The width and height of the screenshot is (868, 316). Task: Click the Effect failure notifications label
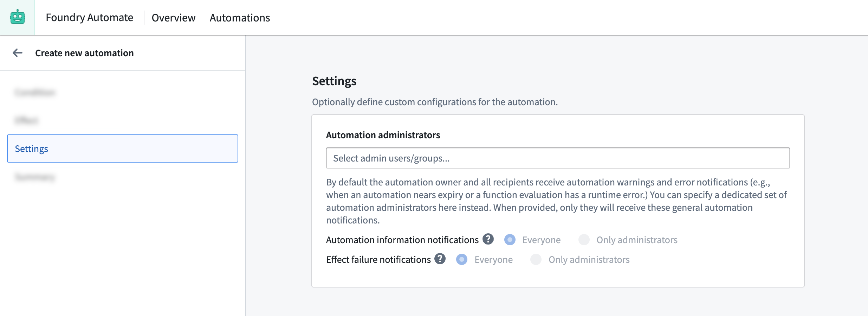(378, 260)
